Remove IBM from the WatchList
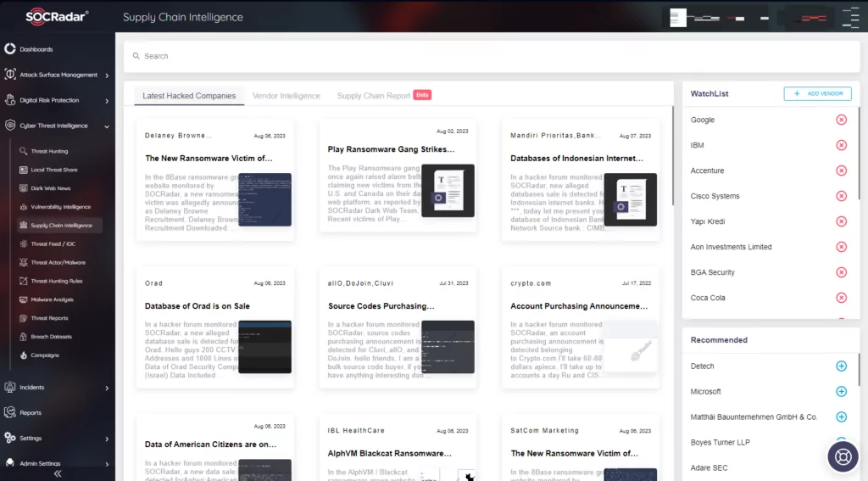The height and width of the screenshot is (481, 868). pyautogui.click(x=841, y=145)
